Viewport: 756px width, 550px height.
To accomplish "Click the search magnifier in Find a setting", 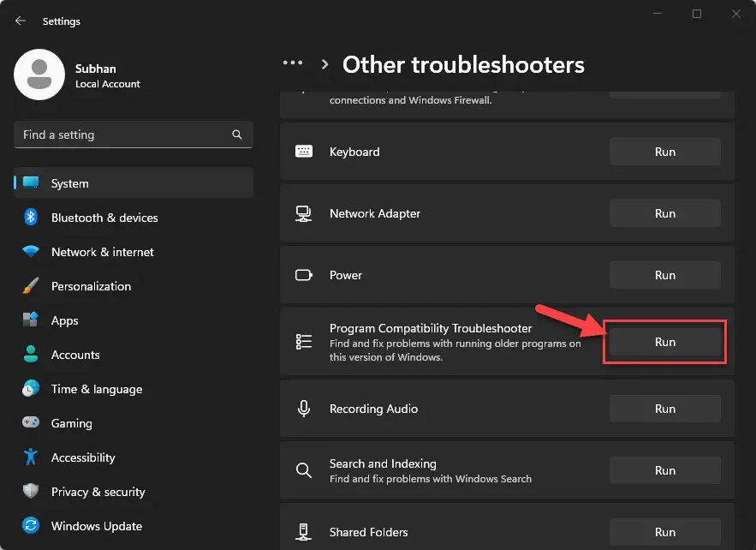I will (x=237, y=135).
